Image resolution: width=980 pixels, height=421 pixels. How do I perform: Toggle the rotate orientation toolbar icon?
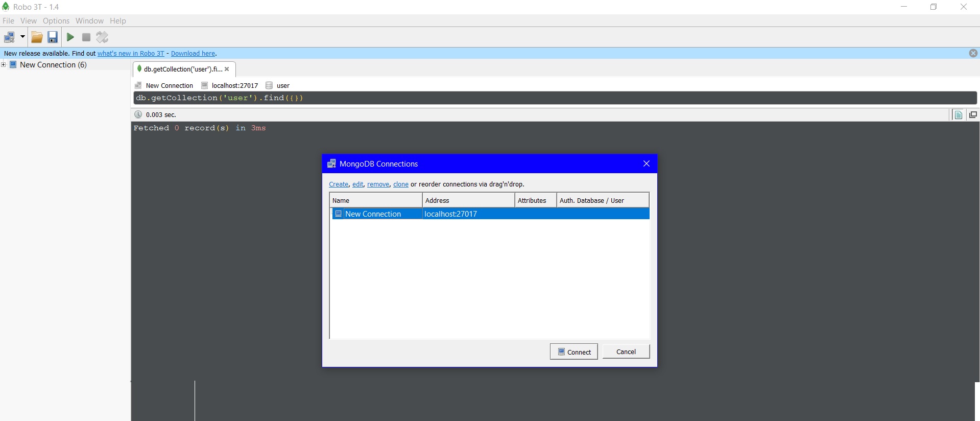click(103, 37)
